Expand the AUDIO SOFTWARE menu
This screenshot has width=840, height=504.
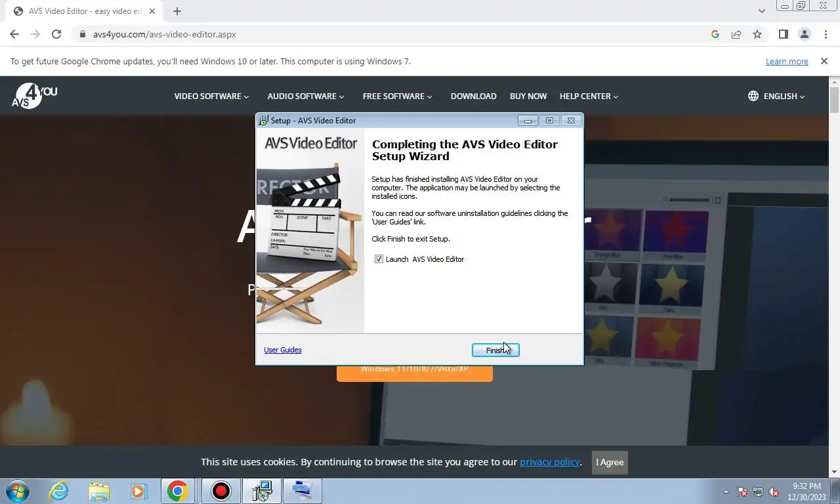click(x=306, y=96)
